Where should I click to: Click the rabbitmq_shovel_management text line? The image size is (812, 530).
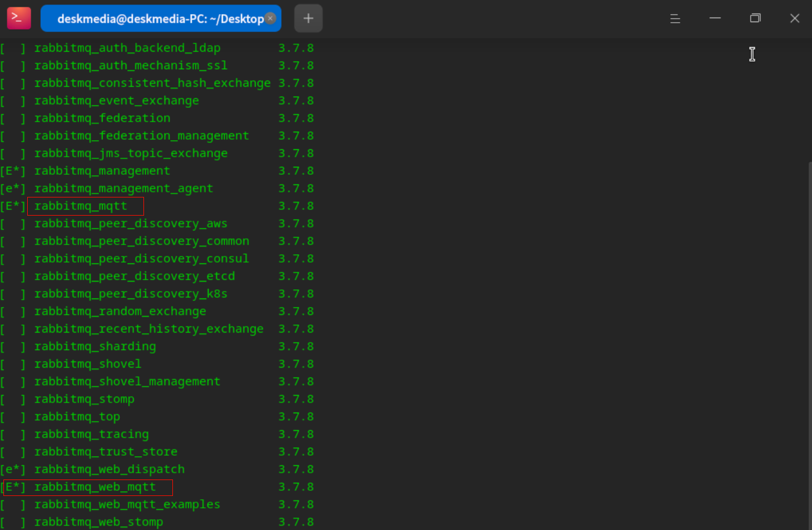click(x=127, y=381)
